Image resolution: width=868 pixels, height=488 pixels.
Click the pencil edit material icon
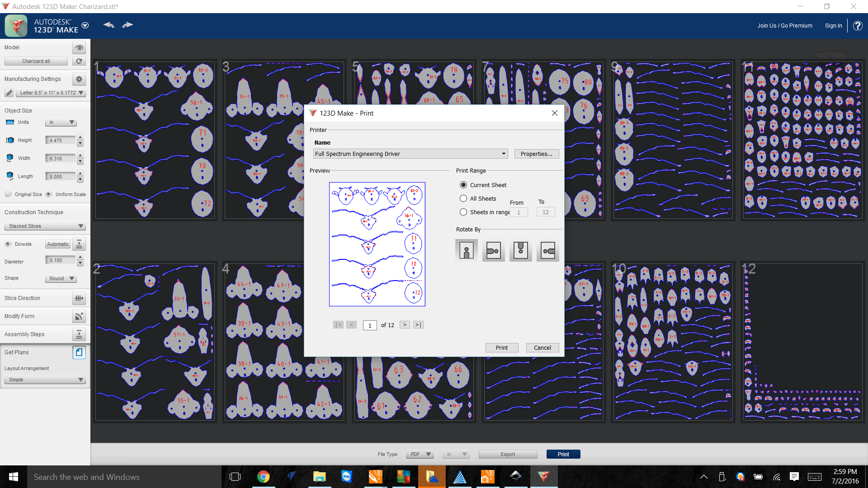[x=9, y=93]
